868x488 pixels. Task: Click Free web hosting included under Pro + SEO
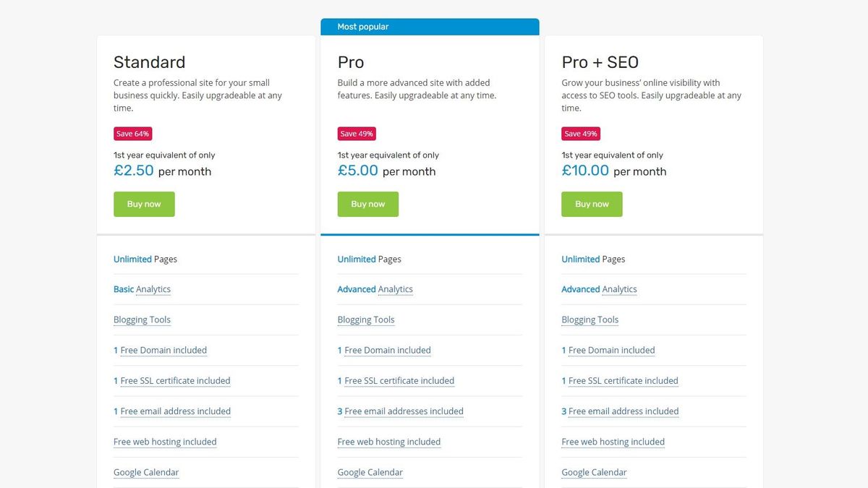tap(613, 442)
